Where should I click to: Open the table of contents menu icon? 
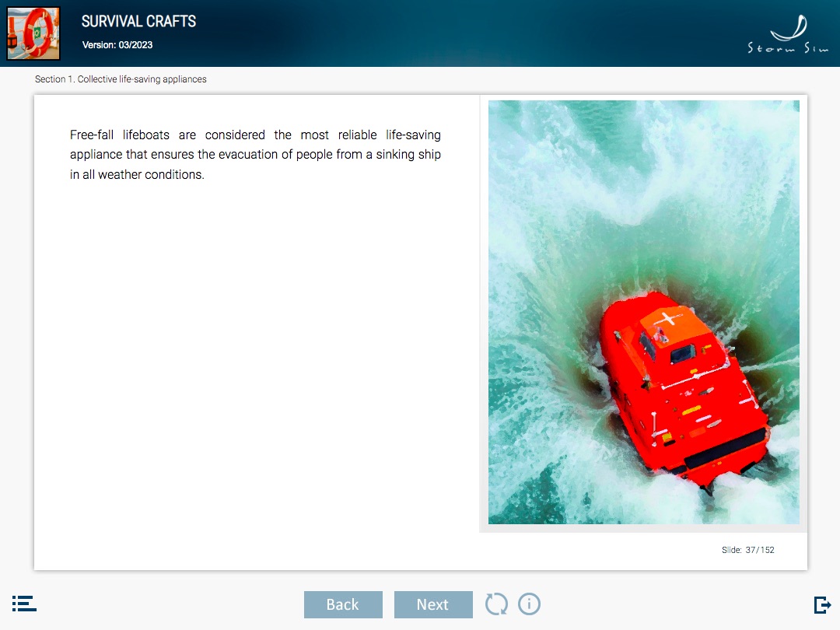click(x=24, y=604)
